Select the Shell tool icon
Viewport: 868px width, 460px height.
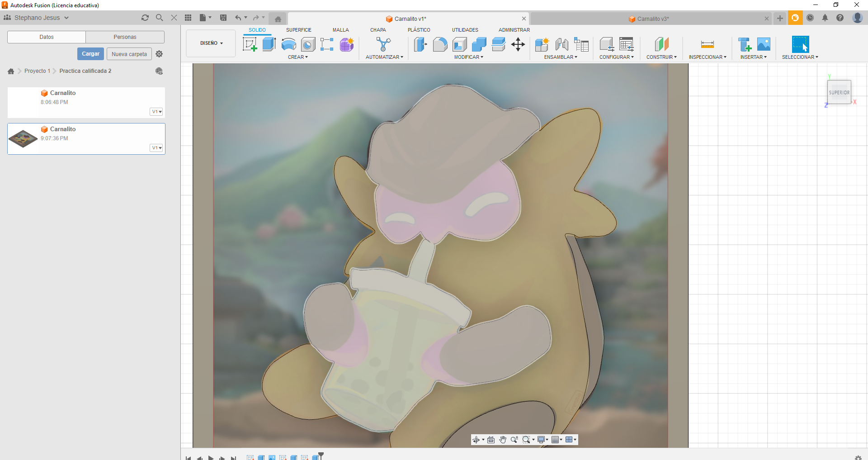pyautogui.click(x=460, y=44)
